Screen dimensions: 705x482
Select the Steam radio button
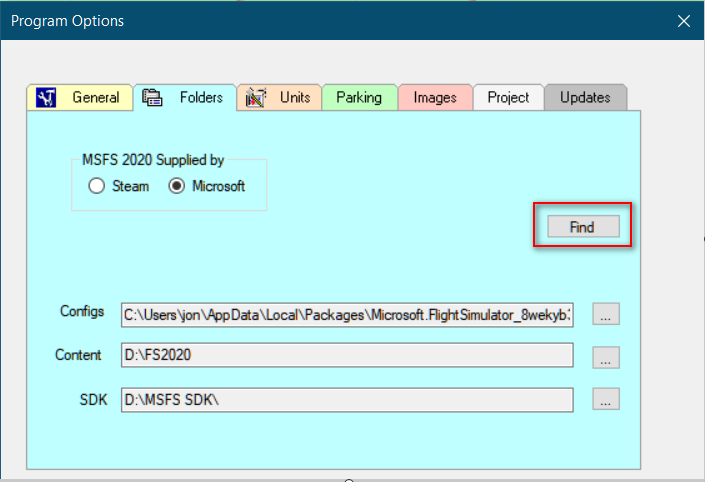(x=97, y=186)
